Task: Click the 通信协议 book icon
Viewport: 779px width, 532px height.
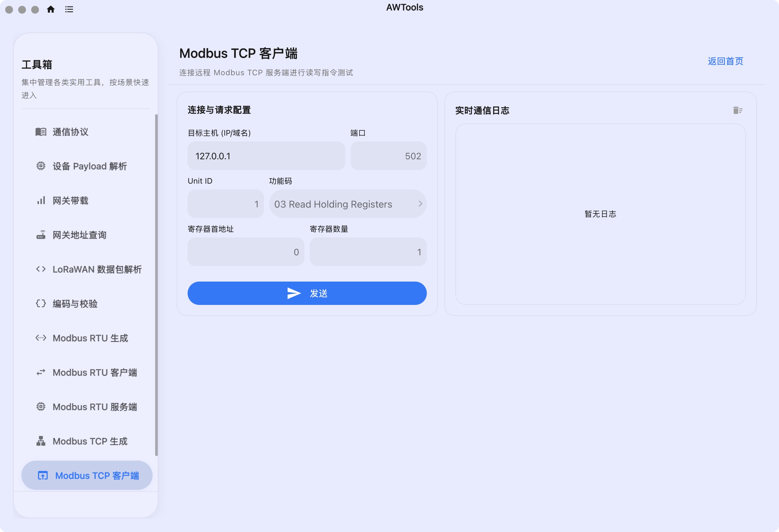Action: tap(41, 132)
